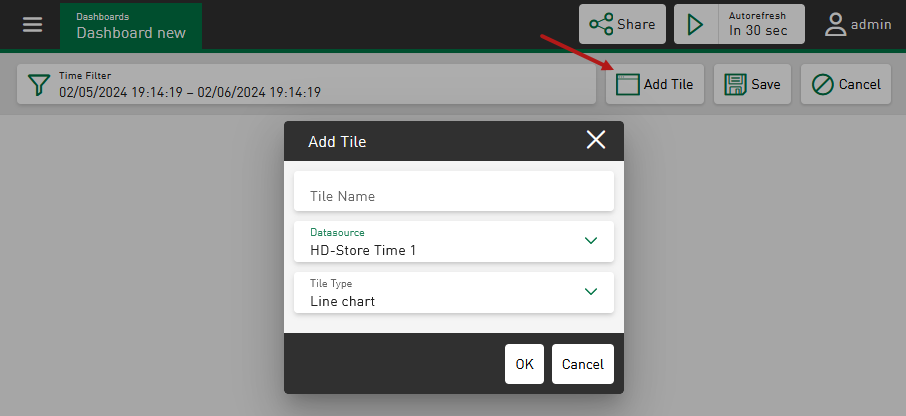This screenshot has height=416, width=906.
Task: Click the Save floppy disk icon
Action: 736,85
